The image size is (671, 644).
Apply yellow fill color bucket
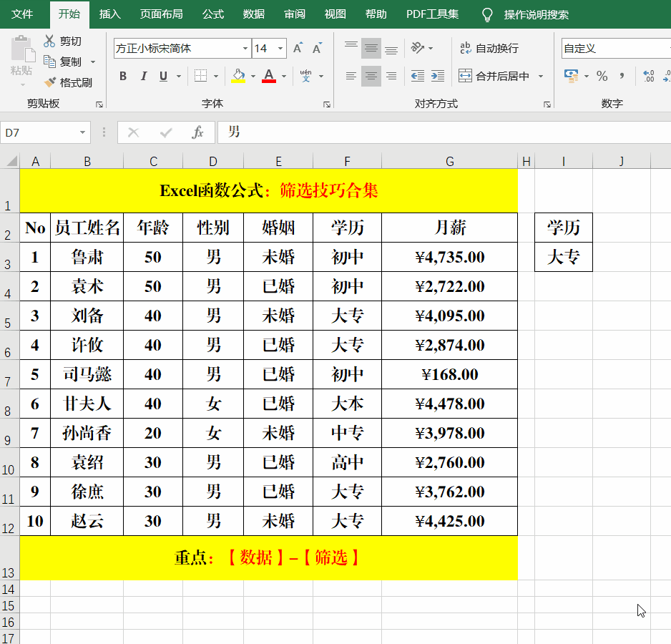(x=238, y=76)
